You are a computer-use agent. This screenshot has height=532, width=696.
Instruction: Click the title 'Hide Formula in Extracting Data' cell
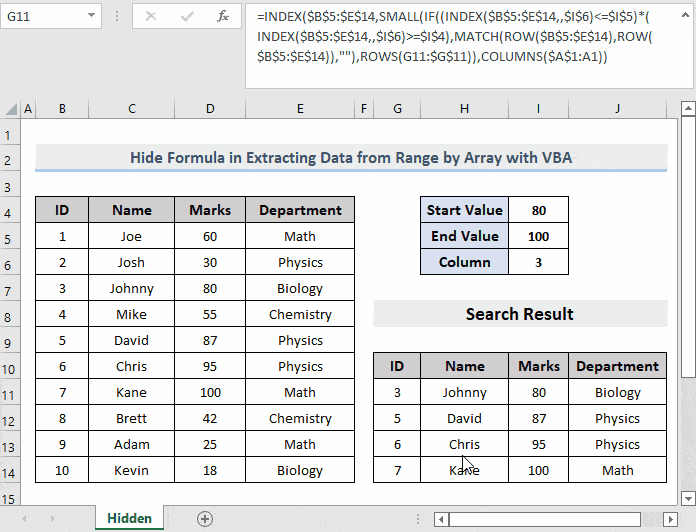coord(351,158)
